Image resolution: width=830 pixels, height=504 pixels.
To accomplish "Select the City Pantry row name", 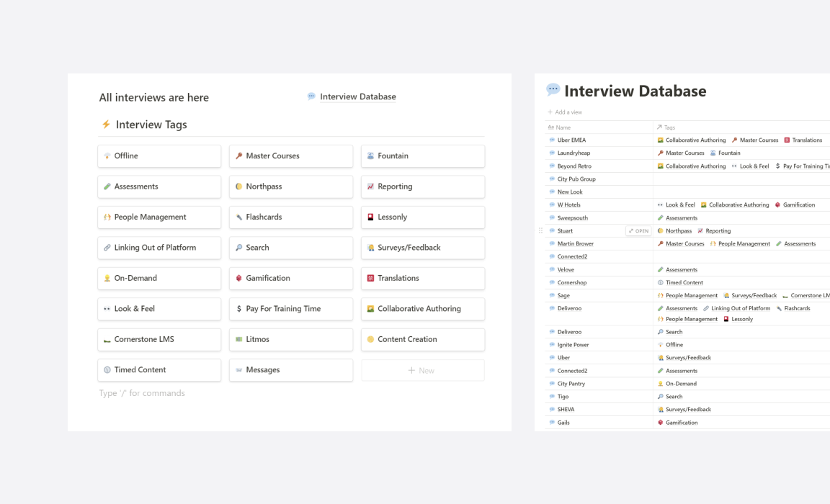I will click(571, 384).
